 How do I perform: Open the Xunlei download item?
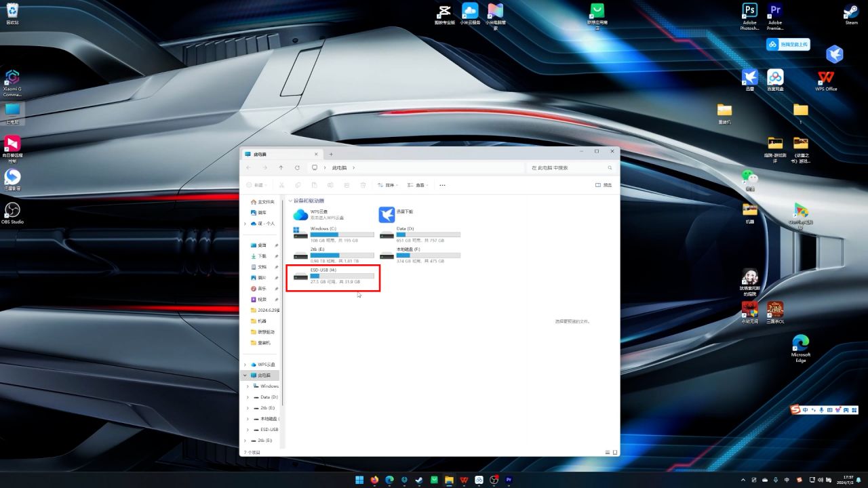point(397,215)
